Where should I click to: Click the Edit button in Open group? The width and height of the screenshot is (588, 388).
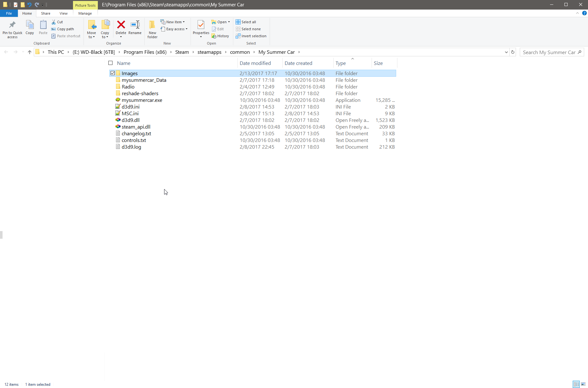tap(218, 29)
